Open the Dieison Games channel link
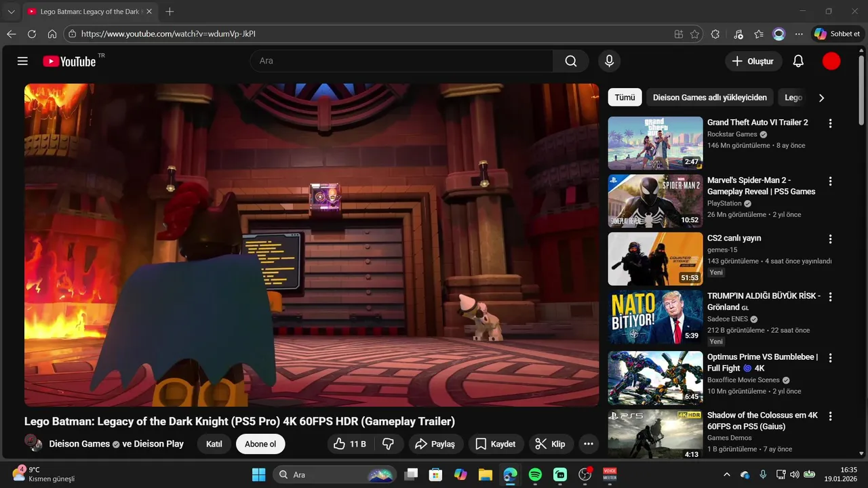Screen dimensions: 868x488 click(x=79, y=444)
